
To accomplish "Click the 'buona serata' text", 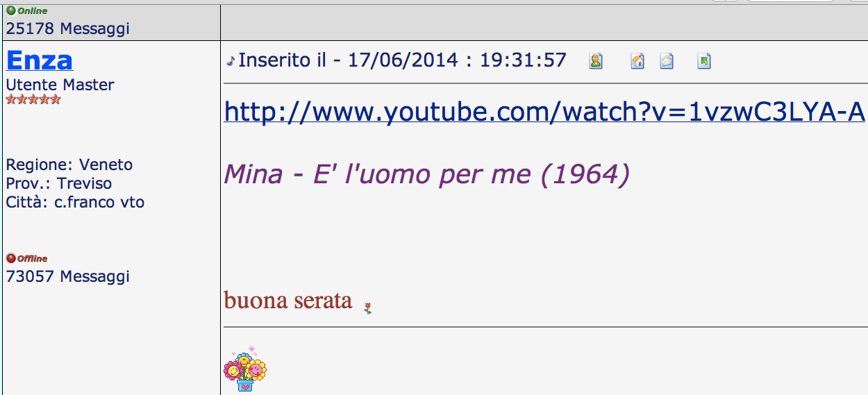I will (288, 301).
